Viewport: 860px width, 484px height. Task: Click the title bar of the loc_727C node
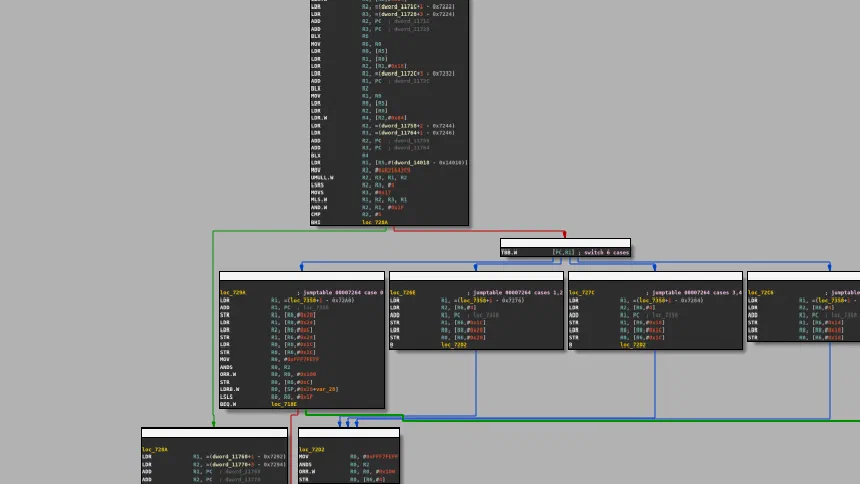tap(655, 276)
